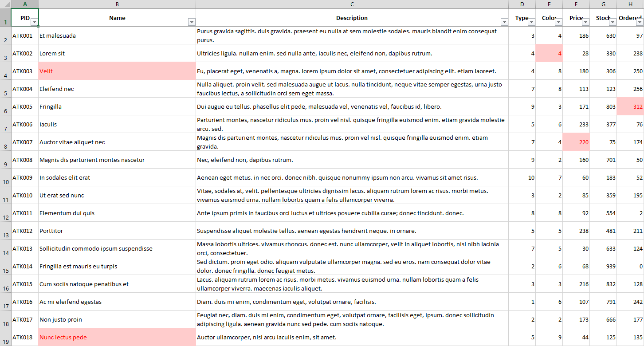The width and height of the screenshot is (644, 346).
Task: Select Cum sociis natoque penatibus et cell
Action: pos(117,284)
